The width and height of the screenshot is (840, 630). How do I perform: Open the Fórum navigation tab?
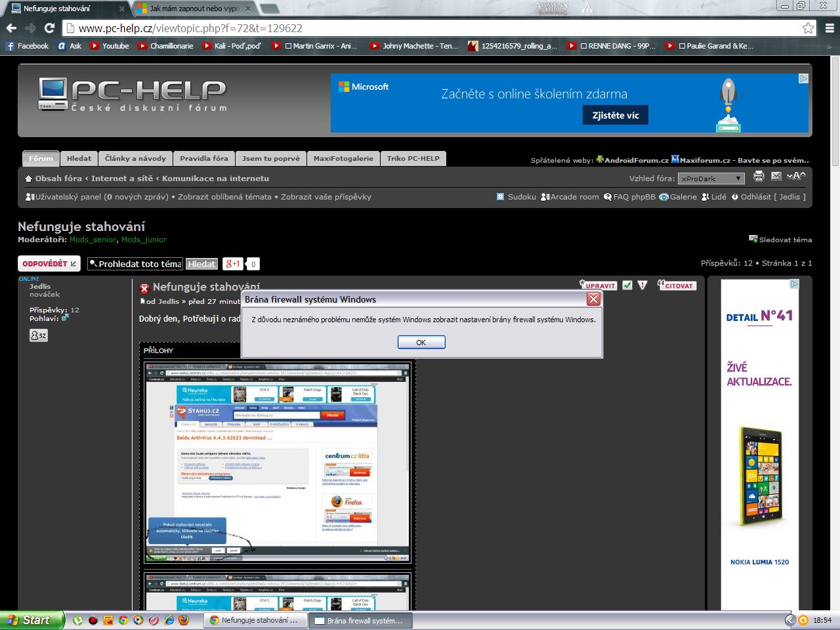click(x=41, y=158)
